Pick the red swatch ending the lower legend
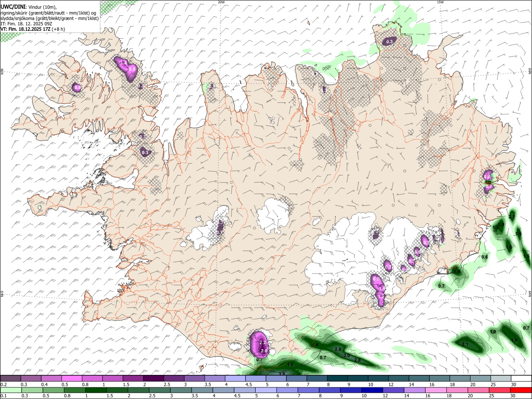Image resolution: width=532 pixels, height=399 pixels. tap(521, 390)
